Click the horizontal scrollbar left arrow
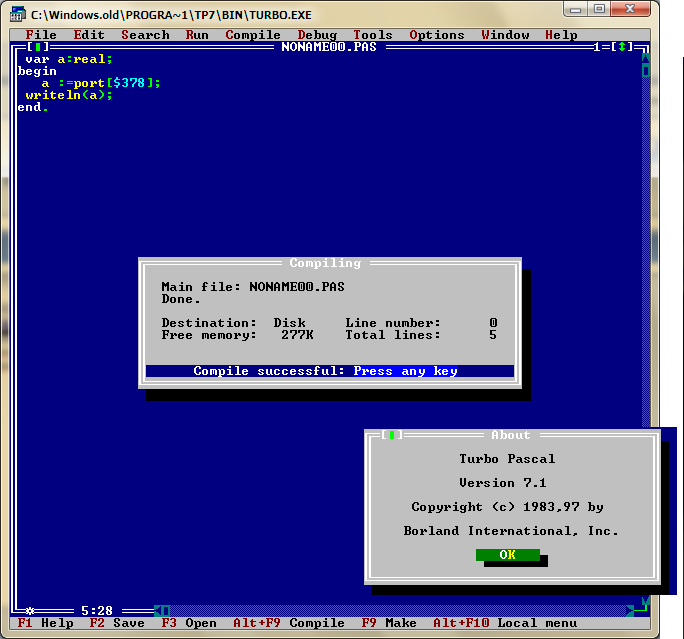 pyautogui.click(x=164, y=610)
